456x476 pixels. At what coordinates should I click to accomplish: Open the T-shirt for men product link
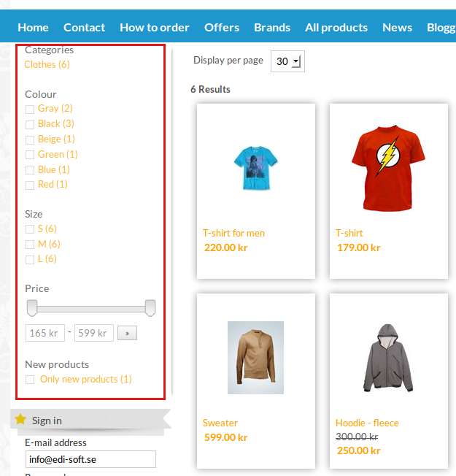[234, 233]
